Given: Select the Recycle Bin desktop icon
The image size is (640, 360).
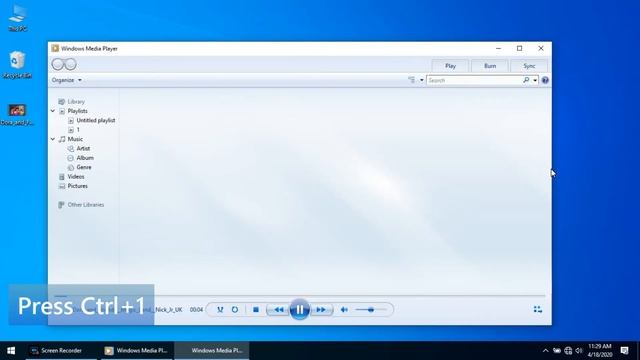Looking at the screenshot, I should [17, 65].
